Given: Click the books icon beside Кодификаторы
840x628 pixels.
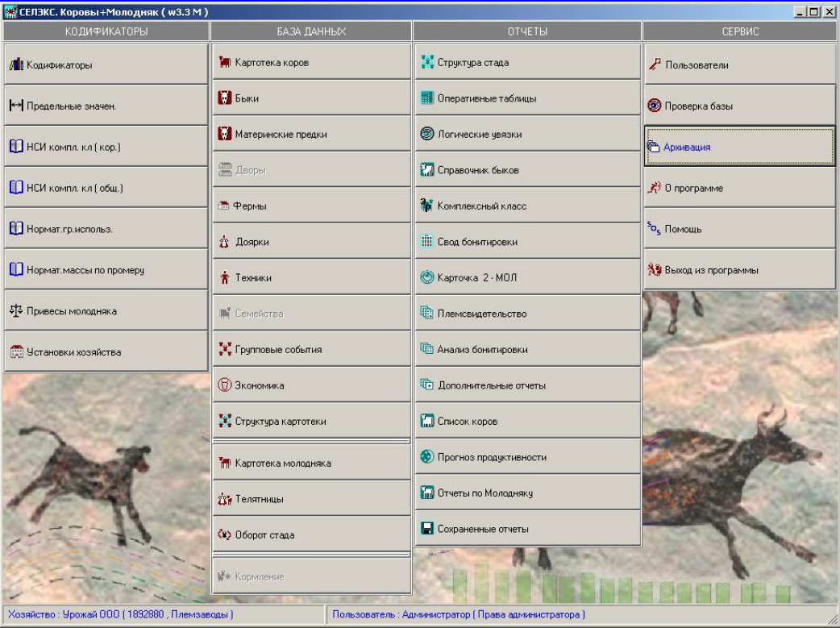Looking at the screenshot, I should click(x=17, y=64).
